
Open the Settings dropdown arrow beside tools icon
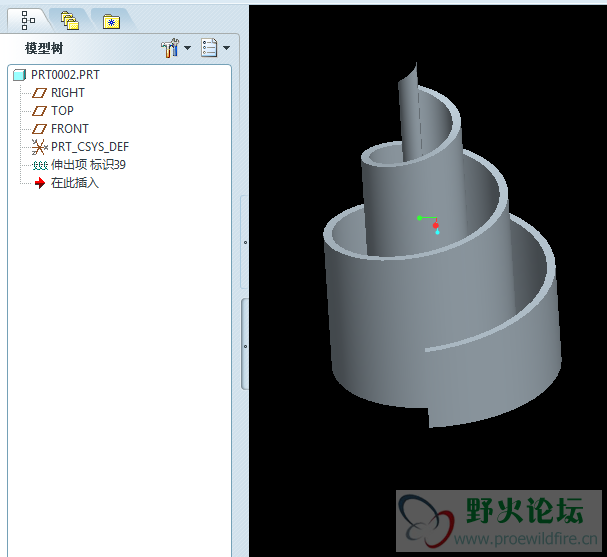(187, 48)
